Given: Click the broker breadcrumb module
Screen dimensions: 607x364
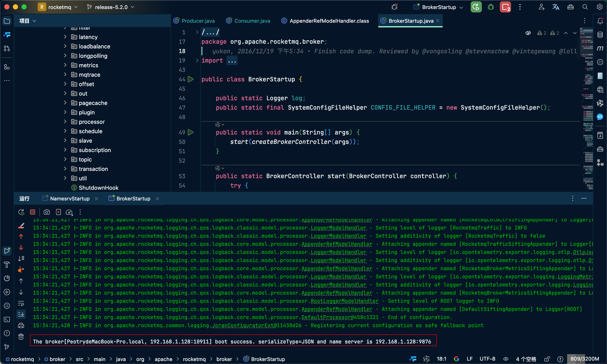Looking at the screenshot, I should (x=55, y=359).
